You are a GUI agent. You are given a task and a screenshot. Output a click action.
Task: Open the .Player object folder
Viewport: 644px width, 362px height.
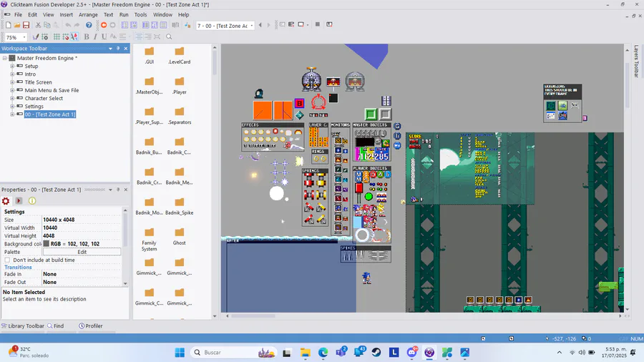[180, 86]
